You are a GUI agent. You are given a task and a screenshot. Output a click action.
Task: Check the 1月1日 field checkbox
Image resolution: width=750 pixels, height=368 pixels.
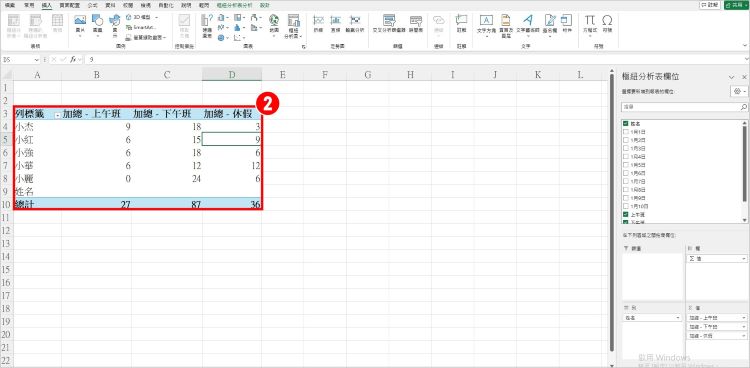click(626, 132)
